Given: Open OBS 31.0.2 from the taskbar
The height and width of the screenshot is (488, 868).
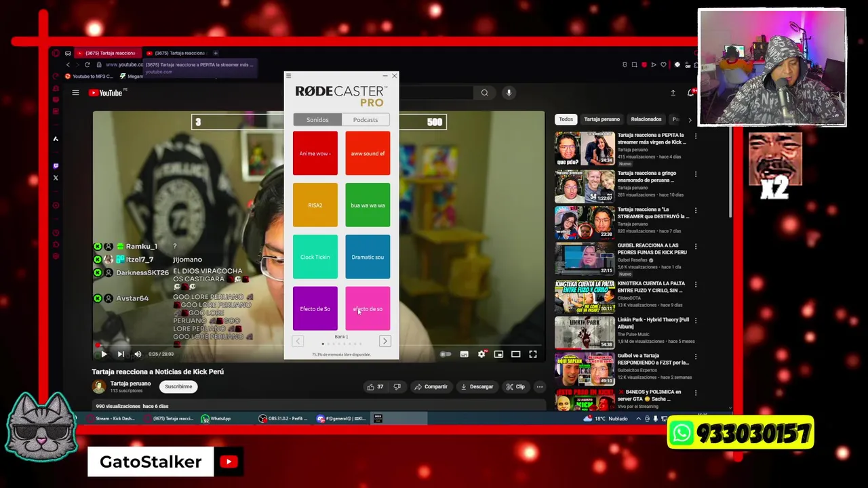Looking at the screenshot, I should pos(283,419).
